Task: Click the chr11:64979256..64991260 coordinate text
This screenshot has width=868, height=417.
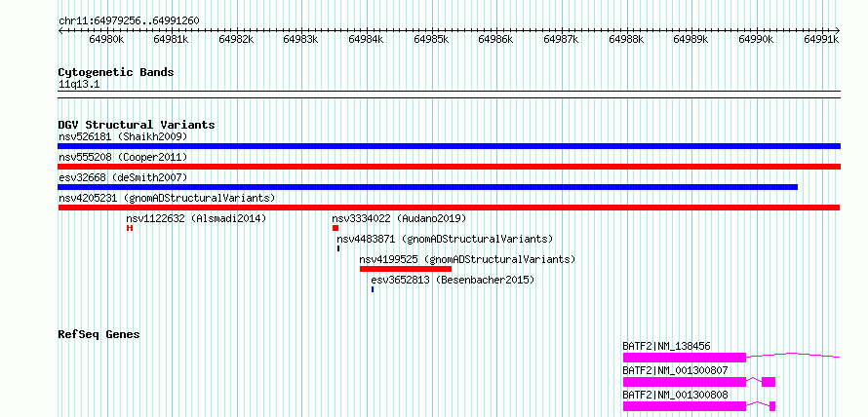Action: tap(129, 20)
